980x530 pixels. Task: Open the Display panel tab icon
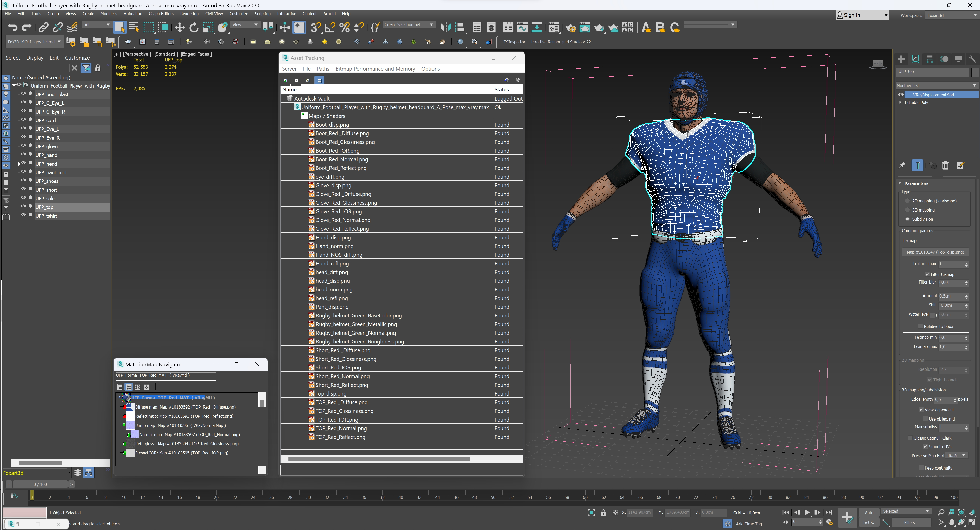958,59
